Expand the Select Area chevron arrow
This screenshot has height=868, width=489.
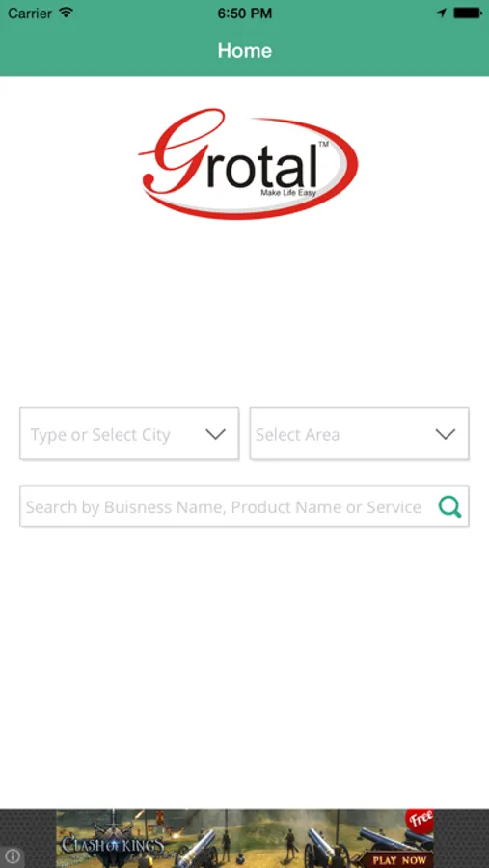click(x=446, y=434)
